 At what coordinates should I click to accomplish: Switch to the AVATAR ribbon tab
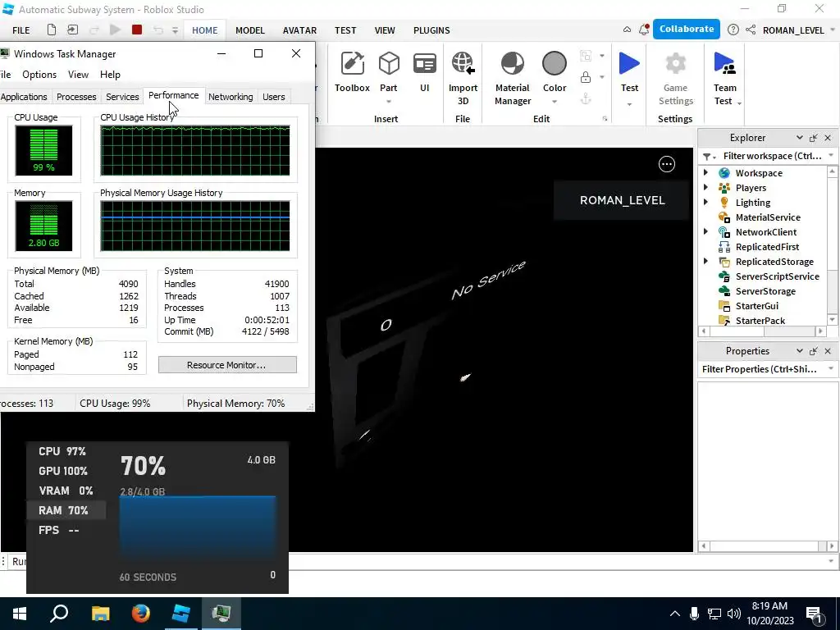click(299, 30)
